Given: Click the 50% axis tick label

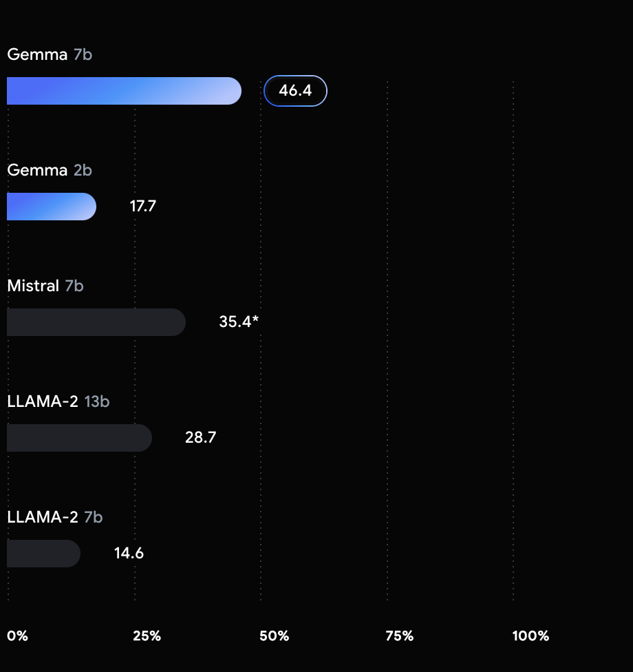Looking at the screenshot, I should click(x=274, y=636).
